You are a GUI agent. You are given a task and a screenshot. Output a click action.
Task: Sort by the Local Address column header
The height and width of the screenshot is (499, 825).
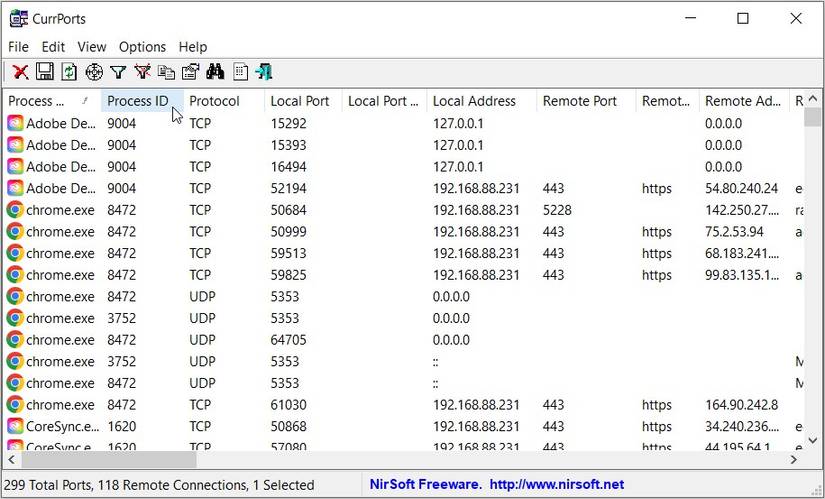tap(481, 101)
